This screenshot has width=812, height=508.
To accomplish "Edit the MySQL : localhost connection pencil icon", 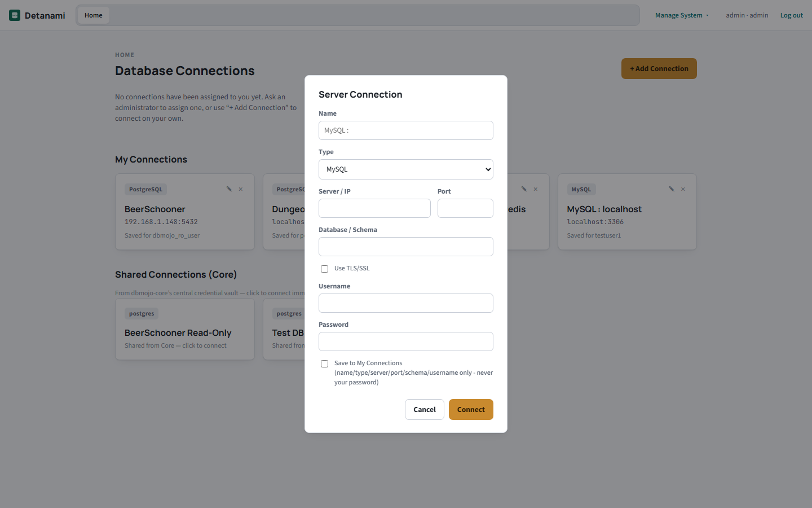I will (671, 189).
